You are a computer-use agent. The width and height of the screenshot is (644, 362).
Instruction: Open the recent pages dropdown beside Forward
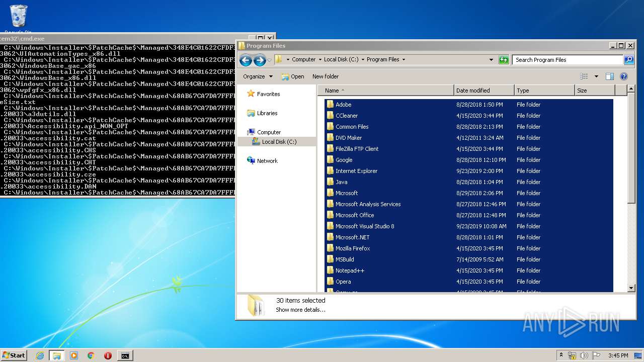pos(269,60)
